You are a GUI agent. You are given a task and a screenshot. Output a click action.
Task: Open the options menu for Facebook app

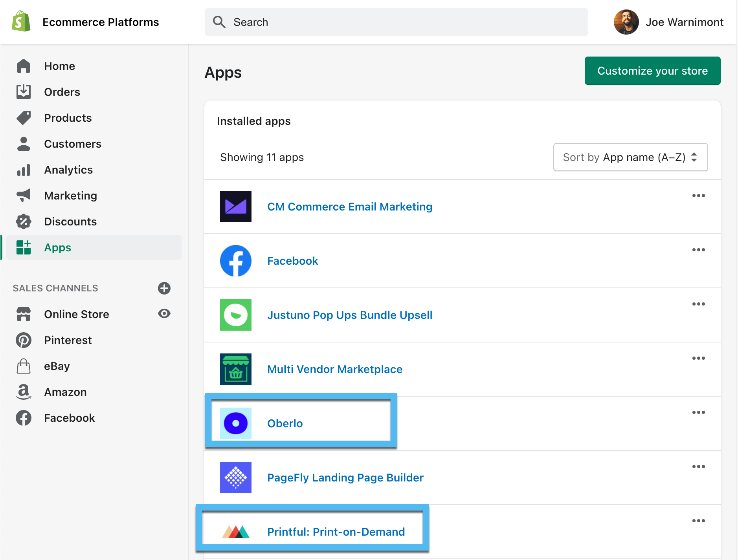[699, 249]
